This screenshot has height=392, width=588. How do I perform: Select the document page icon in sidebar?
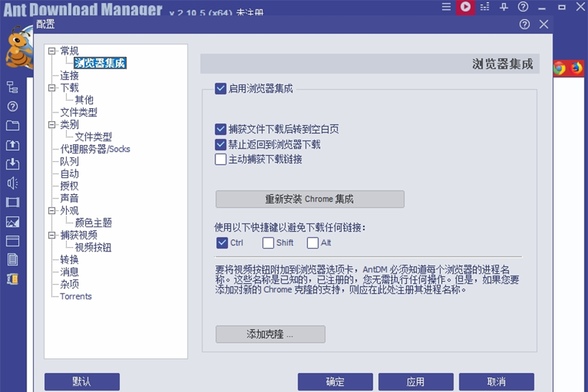click(12, 260)
